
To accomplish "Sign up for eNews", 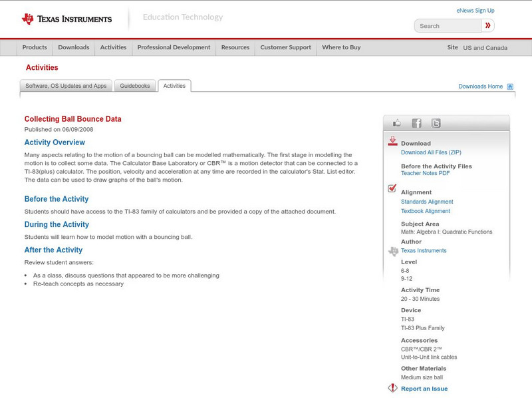I will (475, 10).
